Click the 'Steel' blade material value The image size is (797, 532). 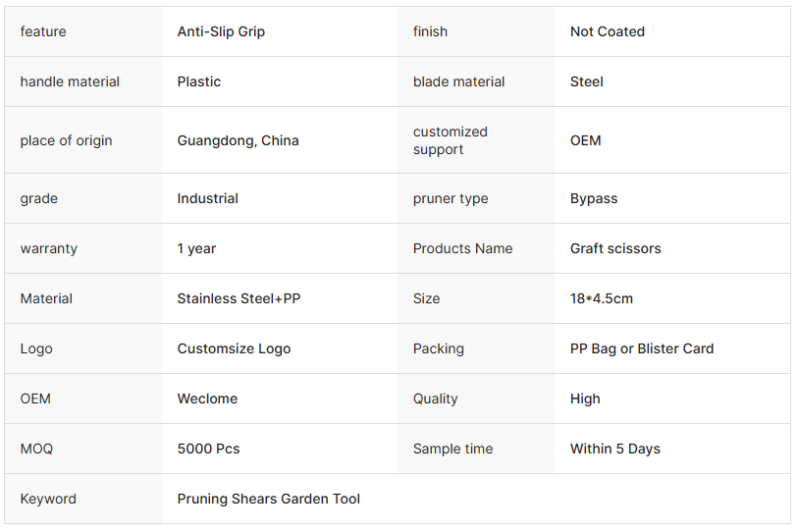point(586,81)
